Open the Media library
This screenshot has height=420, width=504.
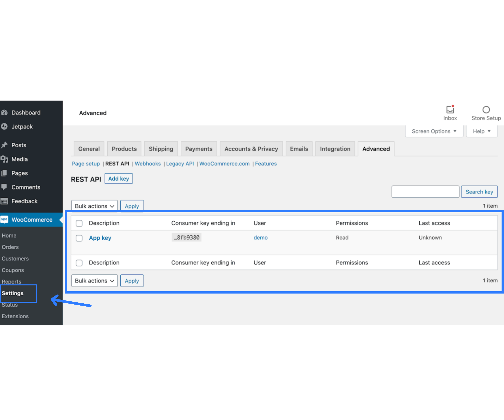20,159
